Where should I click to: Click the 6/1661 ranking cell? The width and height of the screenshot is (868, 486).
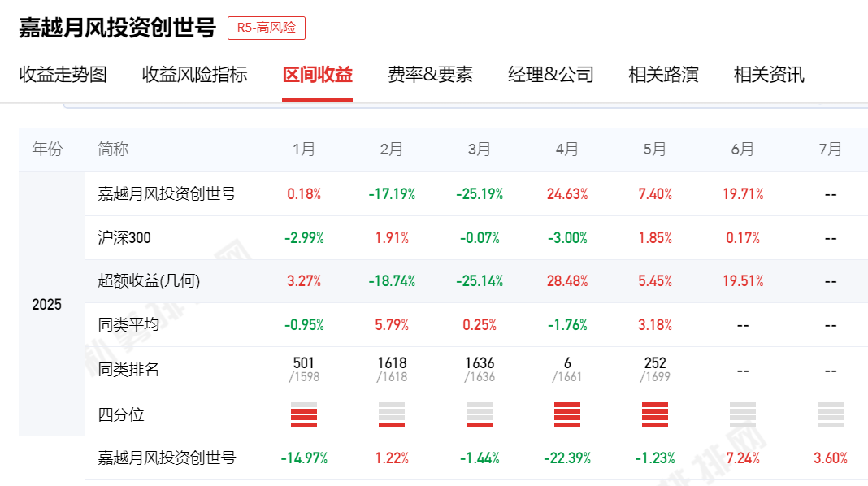[567, 370]
